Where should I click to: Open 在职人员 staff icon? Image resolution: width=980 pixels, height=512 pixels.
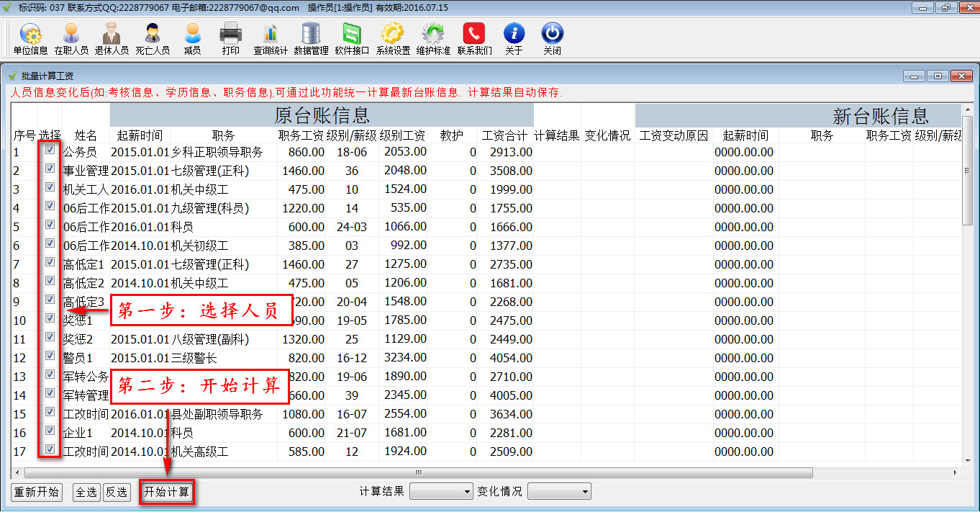[x=71, y=39]
